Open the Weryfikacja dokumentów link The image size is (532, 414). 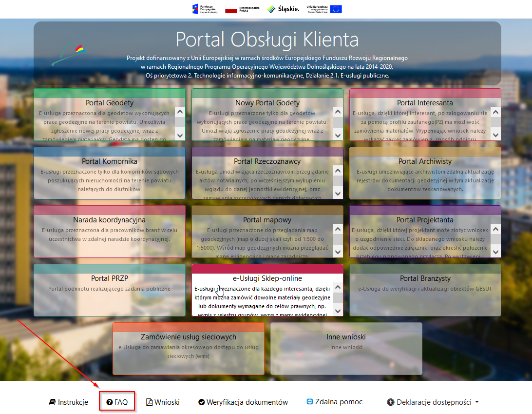click(x=247, y=402)
